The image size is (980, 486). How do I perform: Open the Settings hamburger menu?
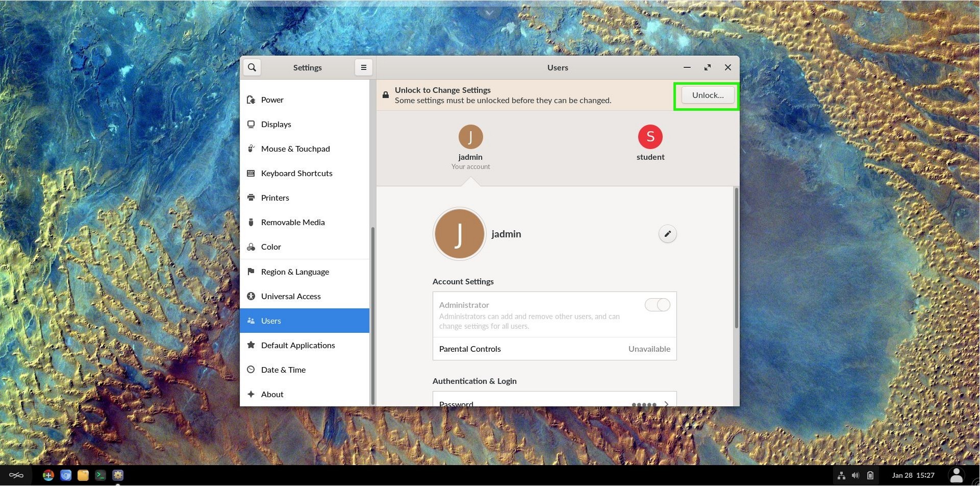tap(363, 67)
